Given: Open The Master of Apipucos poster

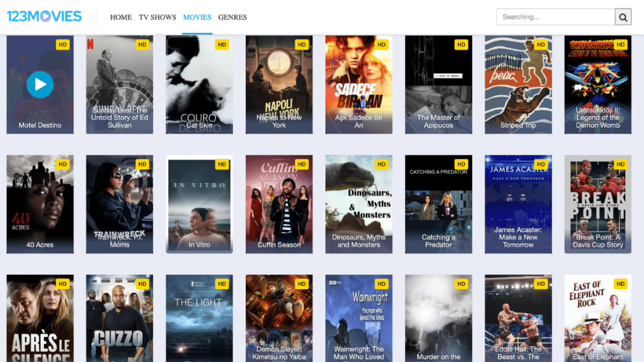Looking at the screenshot, I should (438, 85).
